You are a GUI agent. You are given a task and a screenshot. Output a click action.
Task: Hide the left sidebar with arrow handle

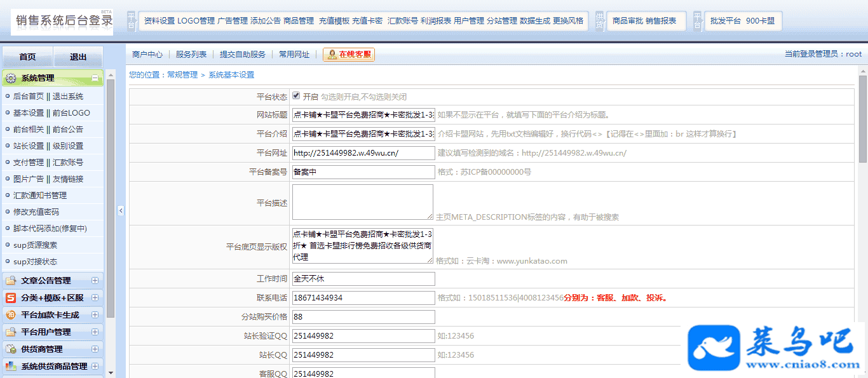[121, 210]
